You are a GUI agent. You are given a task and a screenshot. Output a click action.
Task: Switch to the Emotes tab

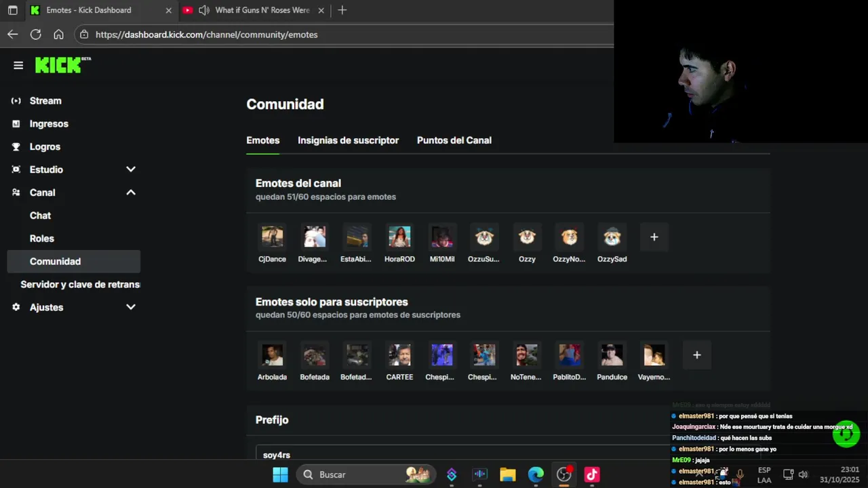pos(263,140)
